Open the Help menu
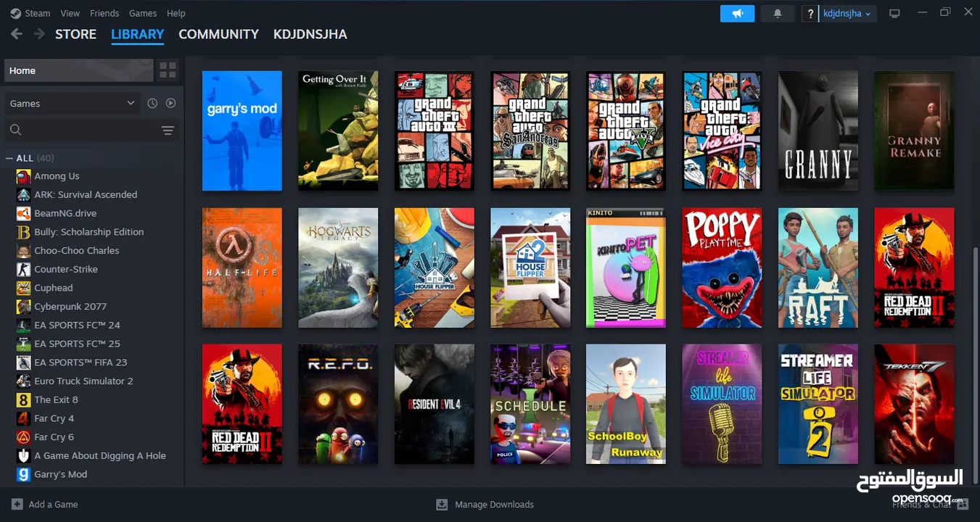This screenshot has width=980, height=522. (x=176, y=13)
